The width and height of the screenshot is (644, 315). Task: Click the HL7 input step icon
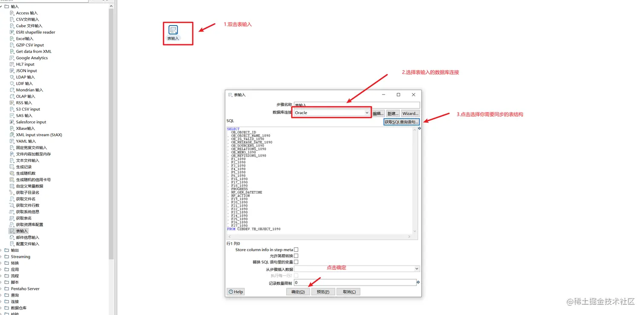tap(12, 64)
